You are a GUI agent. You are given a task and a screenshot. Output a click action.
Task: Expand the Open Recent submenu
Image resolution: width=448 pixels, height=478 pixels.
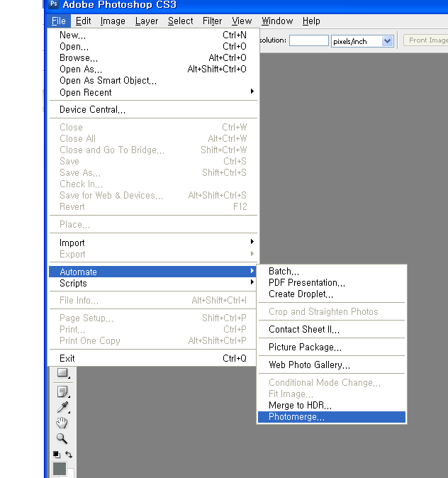(x=153, y=92)
